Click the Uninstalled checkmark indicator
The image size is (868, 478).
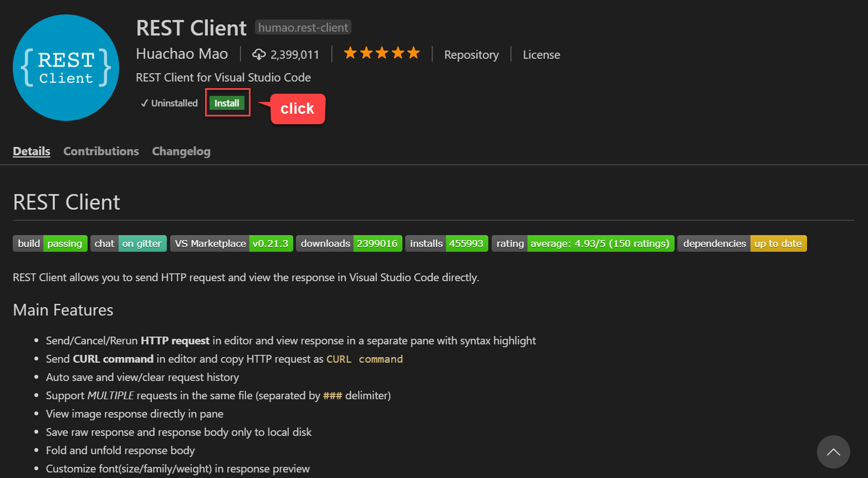click(144, 103)
